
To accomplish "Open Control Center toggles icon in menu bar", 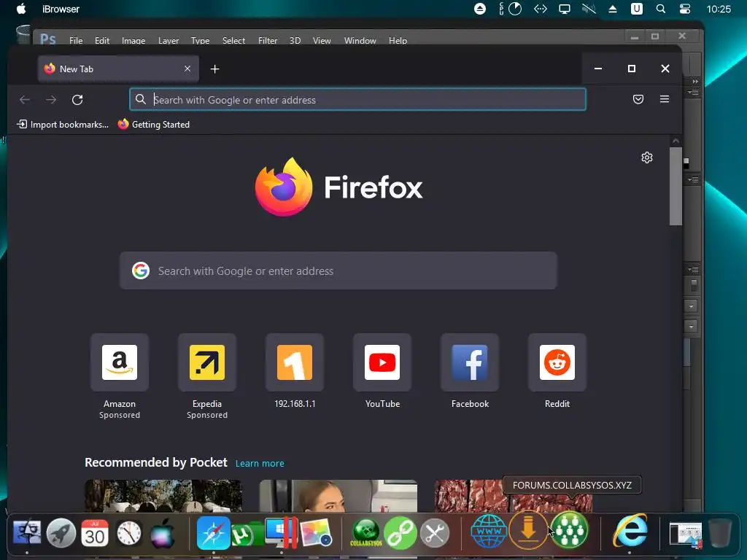I will point(684,9).
